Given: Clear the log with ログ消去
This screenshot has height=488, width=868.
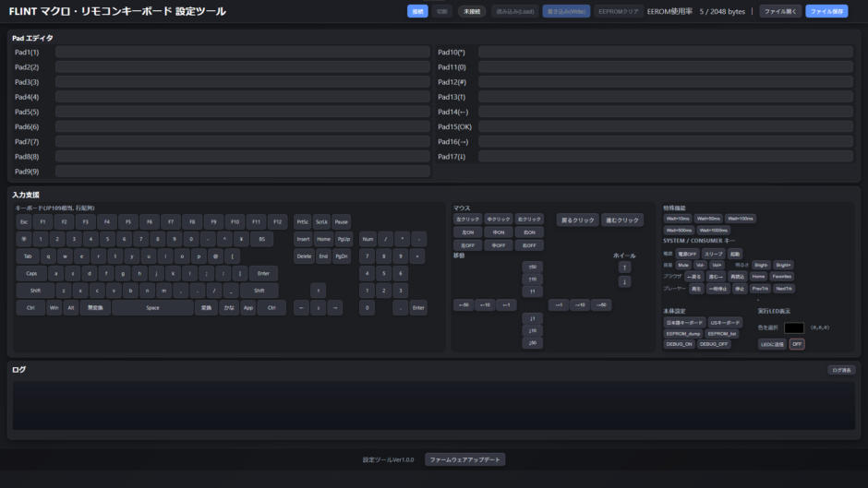Looking at the screenshot, I should point(841,370).
